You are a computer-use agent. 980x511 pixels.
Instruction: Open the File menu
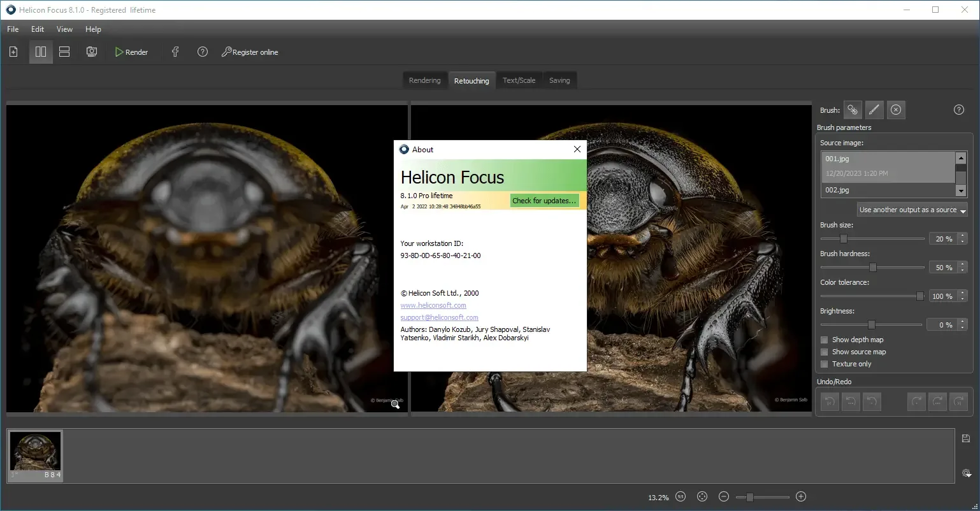(x=13, y=29)
